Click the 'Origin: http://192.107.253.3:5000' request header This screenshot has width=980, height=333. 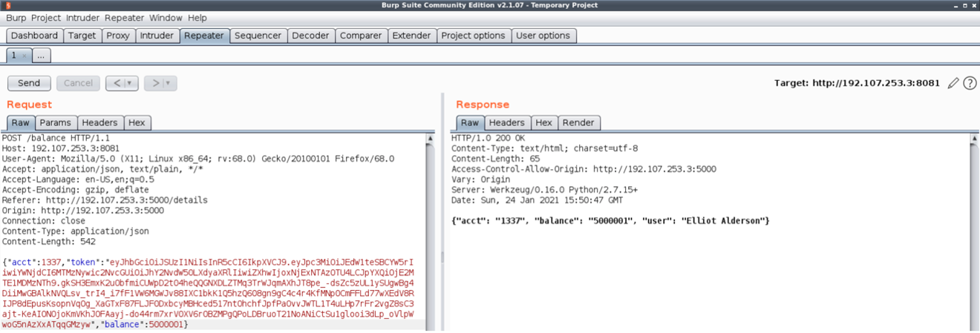82,211
